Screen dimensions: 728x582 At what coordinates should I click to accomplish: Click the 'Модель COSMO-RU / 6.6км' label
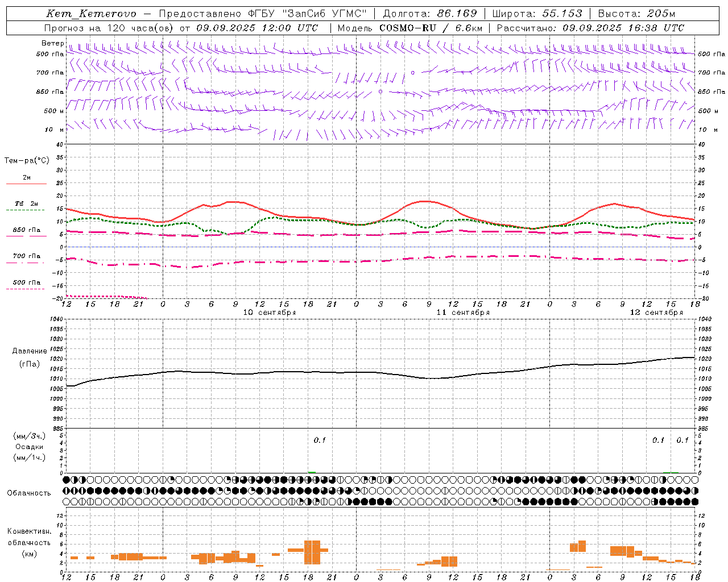pyautogui.click(x=410, y=28)
